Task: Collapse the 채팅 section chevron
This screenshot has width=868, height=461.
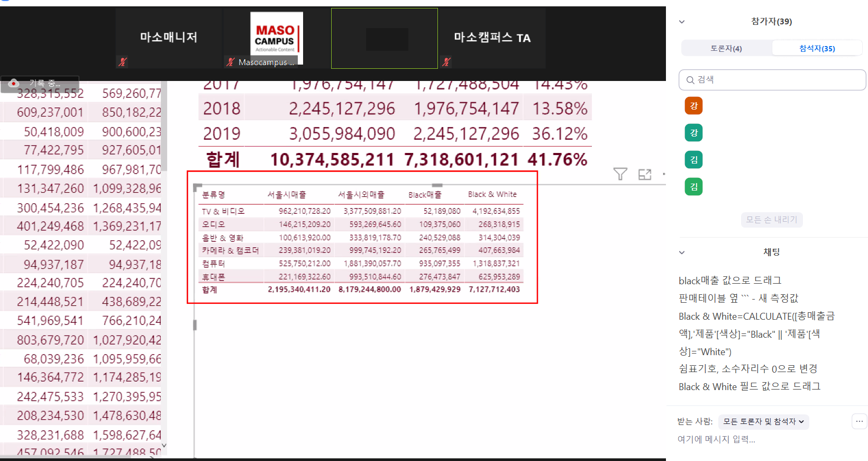Action: click(682, 252)
